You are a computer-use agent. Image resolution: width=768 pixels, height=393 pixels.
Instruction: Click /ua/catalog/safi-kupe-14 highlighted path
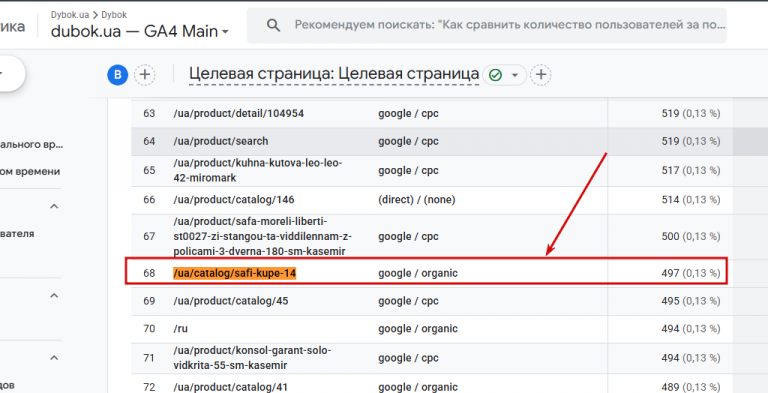[x=235, y=273]
